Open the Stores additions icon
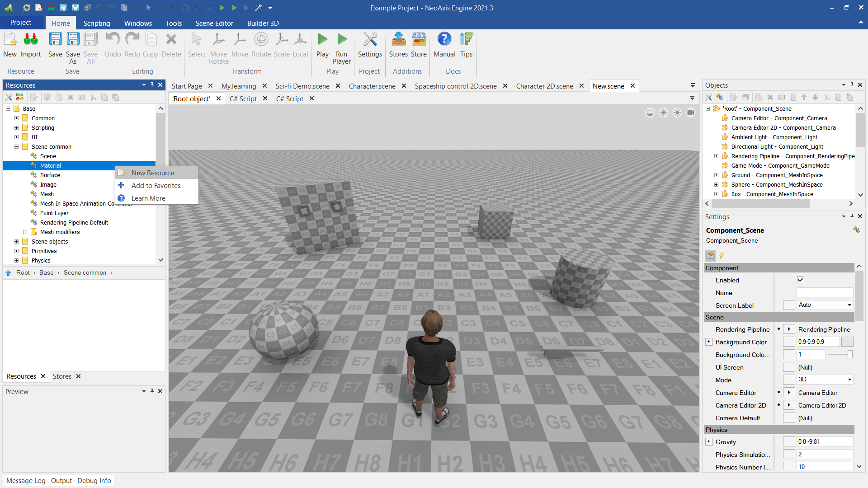Screen dimensions: 868x488 click(398, 40)
